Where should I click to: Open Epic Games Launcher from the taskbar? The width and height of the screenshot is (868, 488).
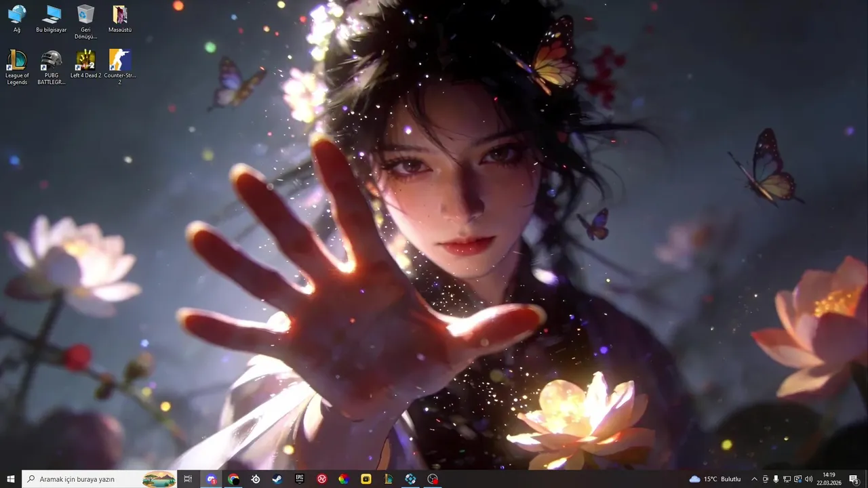point(300,479)
